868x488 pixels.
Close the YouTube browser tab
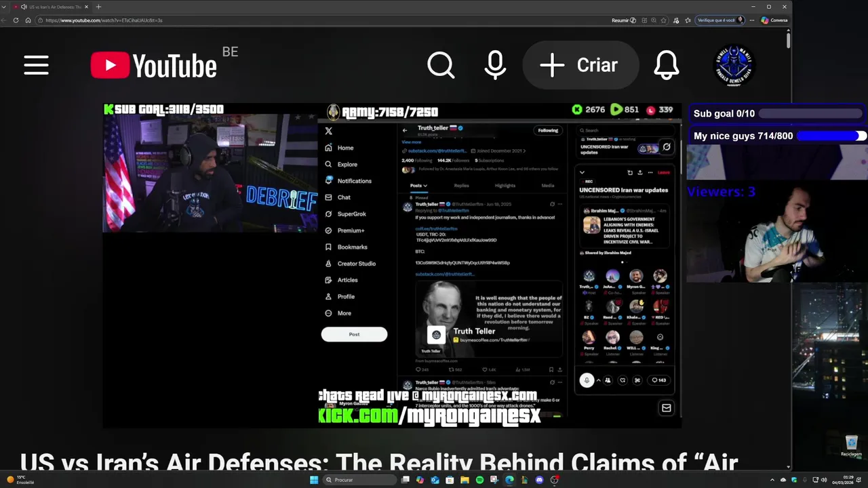pos(86,7)
